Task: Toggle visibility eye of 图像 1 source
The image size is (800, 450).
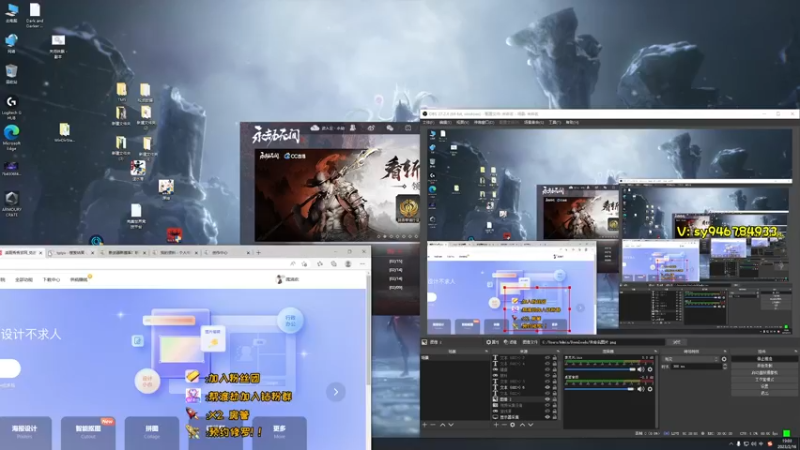Action: pos(547,399)
